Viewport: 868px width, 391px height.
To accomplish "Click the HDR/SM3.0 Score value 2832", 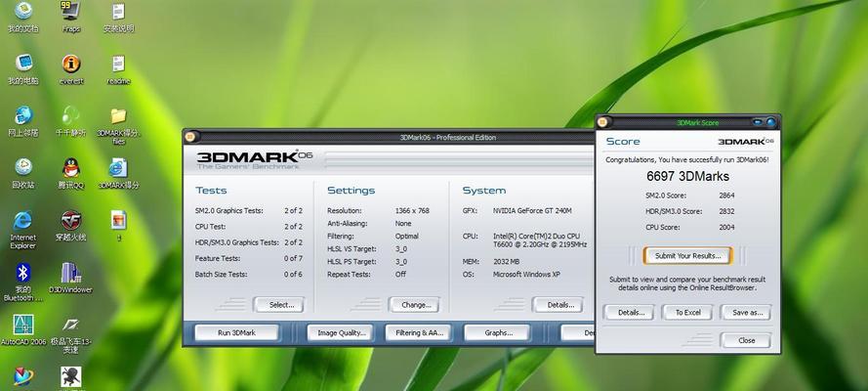I will [x=726, y=211].
